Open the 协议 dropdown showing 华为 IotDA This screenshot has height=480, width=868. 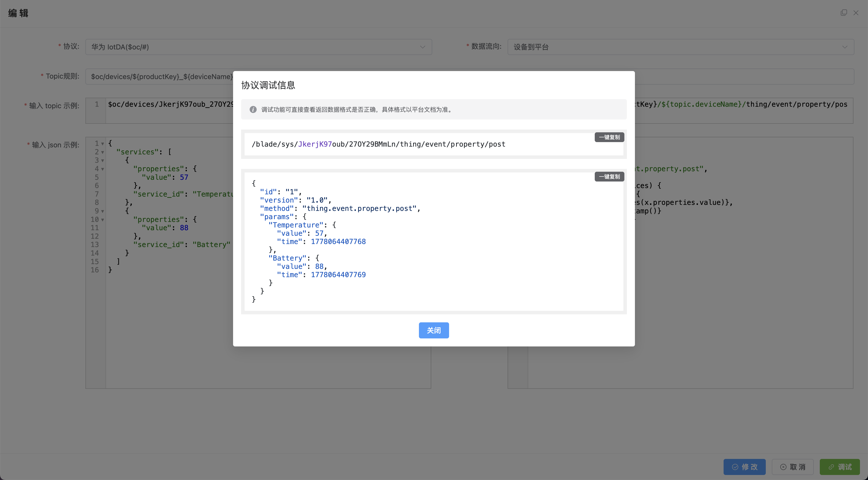[258, 47]
